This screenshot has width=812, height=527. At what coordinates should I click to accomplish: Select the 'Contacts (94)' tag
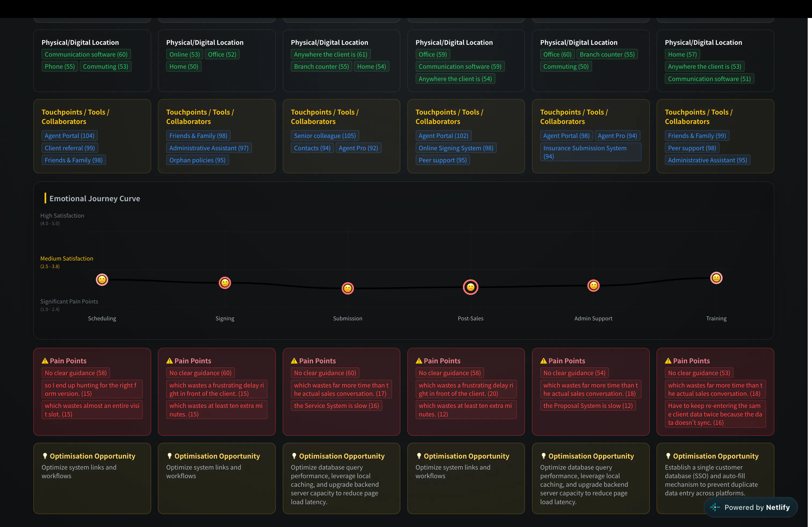pyautogui.click(x=312, y=148)
